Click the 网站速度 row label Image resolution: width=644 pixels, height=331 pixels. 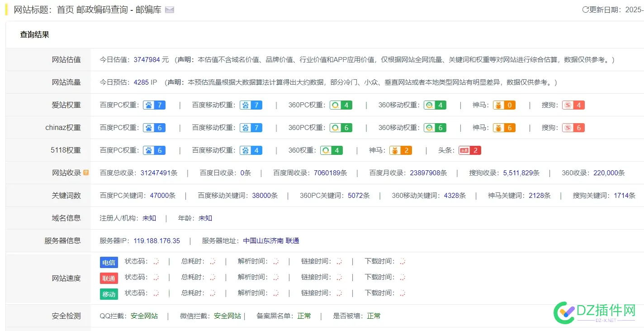click(x=66, y=278)
